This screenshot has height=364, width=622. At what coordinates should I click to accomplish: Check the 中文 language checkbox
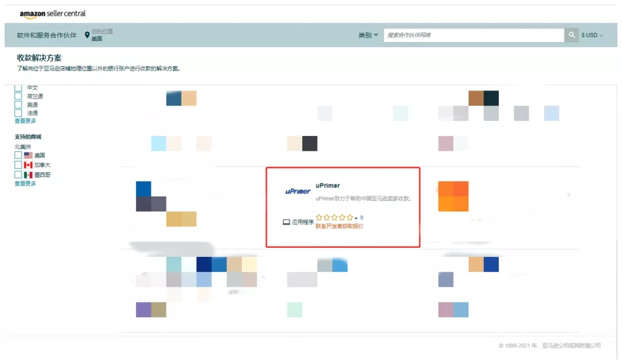pyautogui.click(x=18, y=88)
